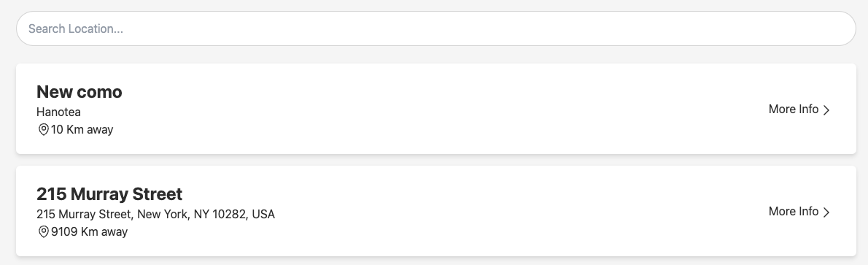This screenshot has height=265, width=868.
Task: Click the full New York address line
Action: point(155,214)
